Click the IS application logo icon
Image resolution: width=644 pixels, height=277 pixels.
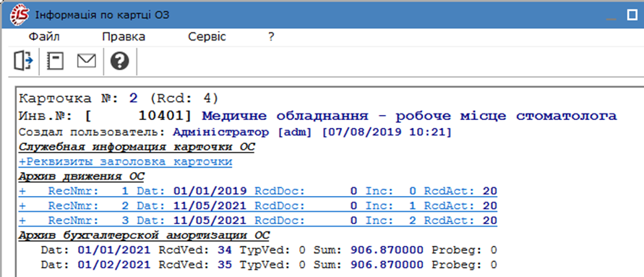(20, 14)
